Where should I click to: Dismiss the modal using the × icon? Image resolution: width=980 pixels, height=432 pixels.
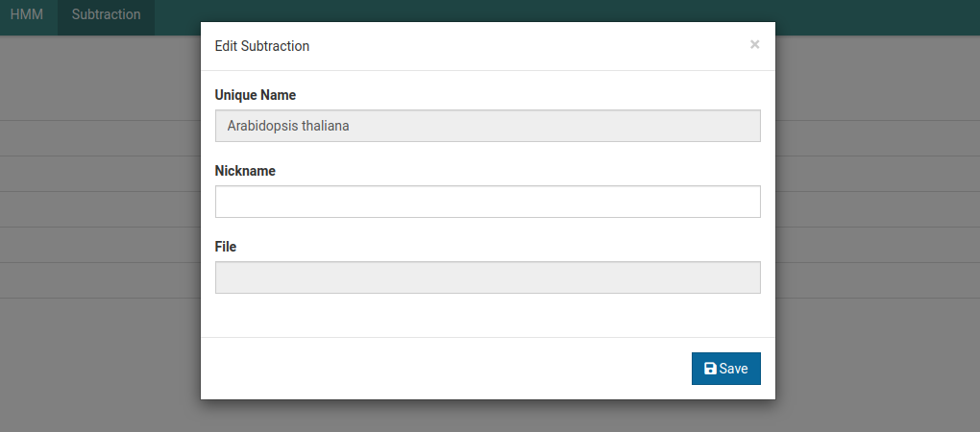754,44
